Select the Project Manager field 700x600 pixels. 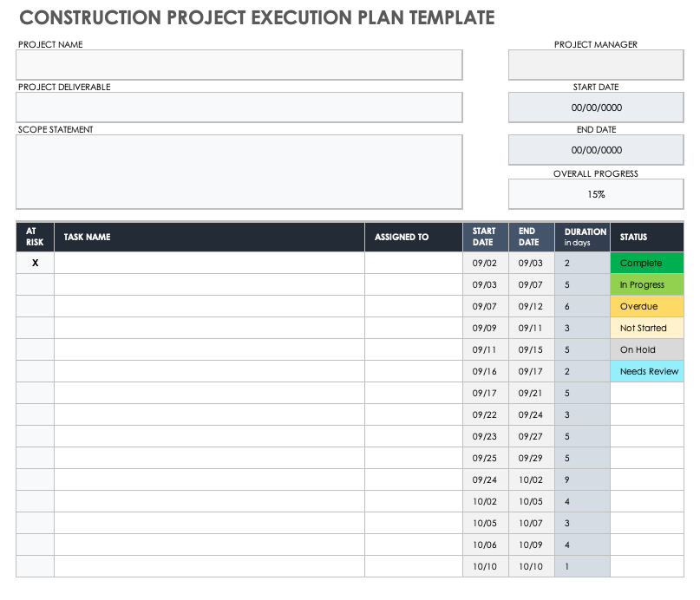[596, 65]
